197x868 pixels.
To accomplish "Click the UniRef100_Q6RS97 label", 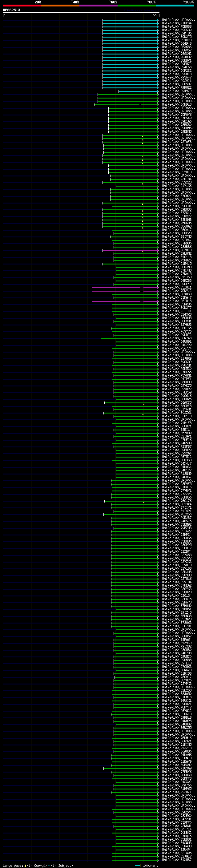I will tap(176, 84).
